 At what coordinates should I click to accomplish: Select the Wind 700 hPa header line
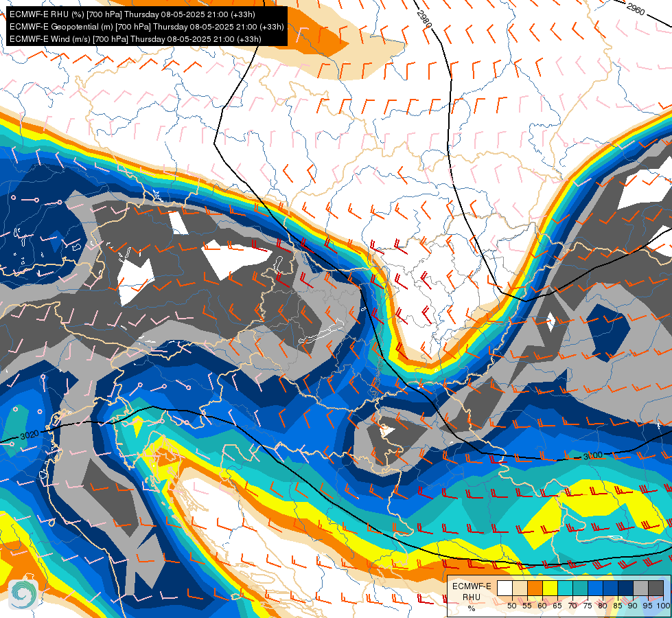click(135, 39)
